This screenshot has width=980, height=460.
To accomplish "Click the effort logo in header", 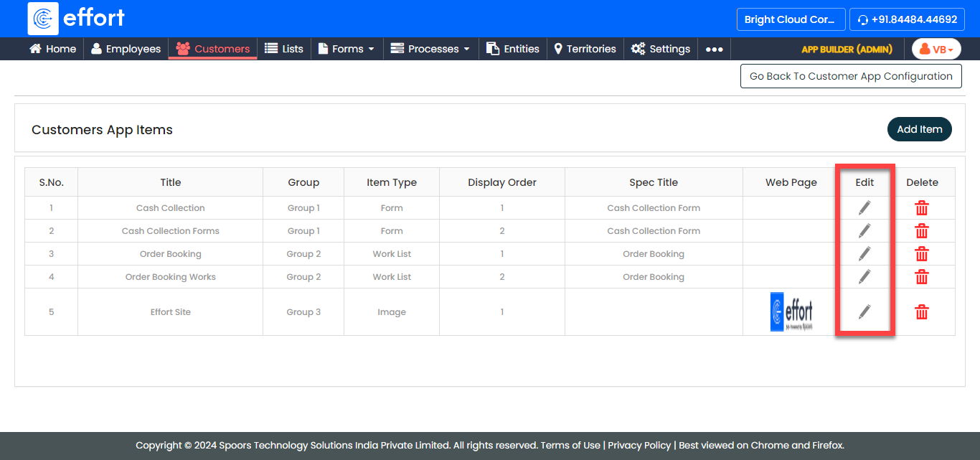I will pos(77,19).
